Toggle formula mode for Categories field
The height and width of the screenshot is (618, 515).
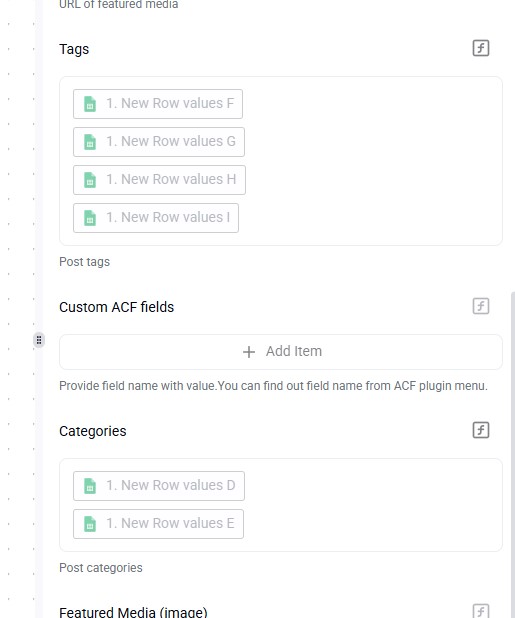coord(481,430)
